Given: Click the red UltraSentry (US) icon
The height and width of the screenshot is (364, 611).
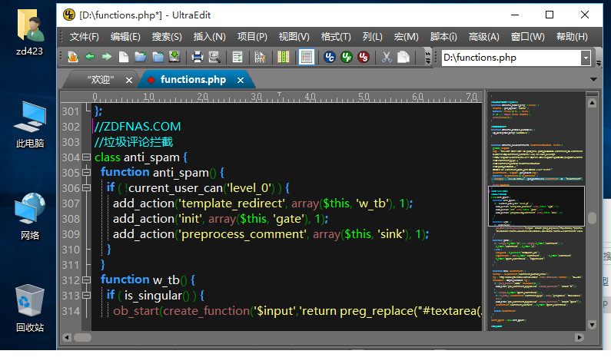Looking at the screenshot, I should point(364,57).
